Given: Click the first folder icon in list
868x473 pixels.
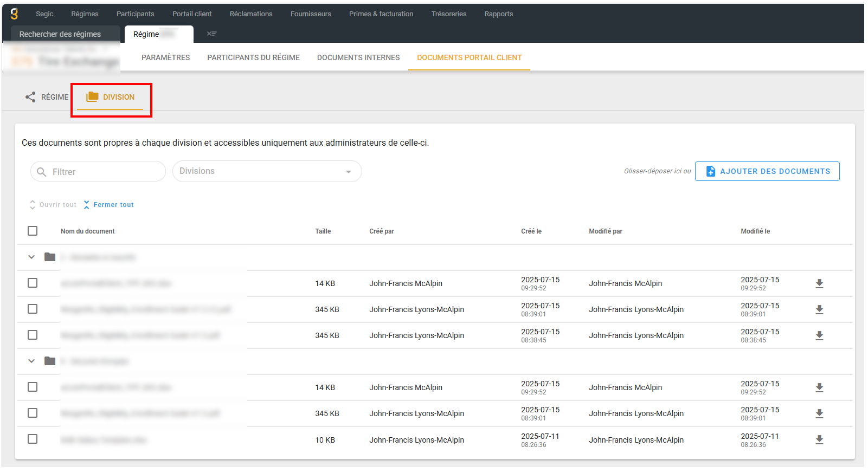Looking at the screenshot, I should [50, 257].
